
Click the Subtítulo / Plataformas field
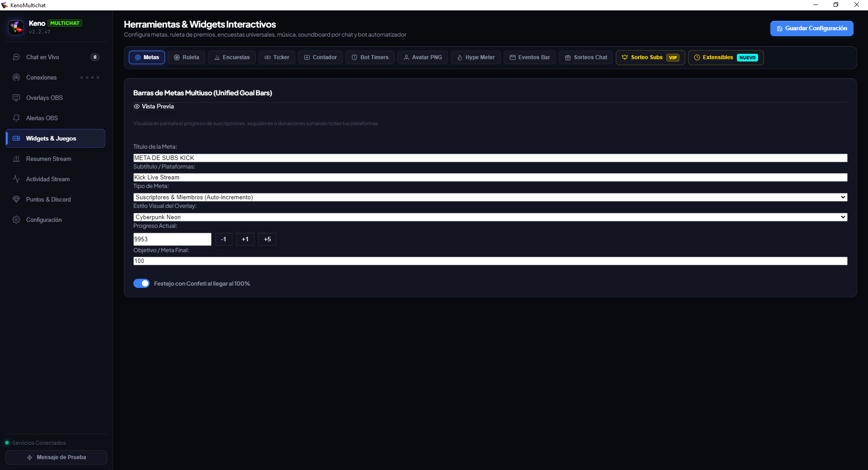click(x=490, y=178)
